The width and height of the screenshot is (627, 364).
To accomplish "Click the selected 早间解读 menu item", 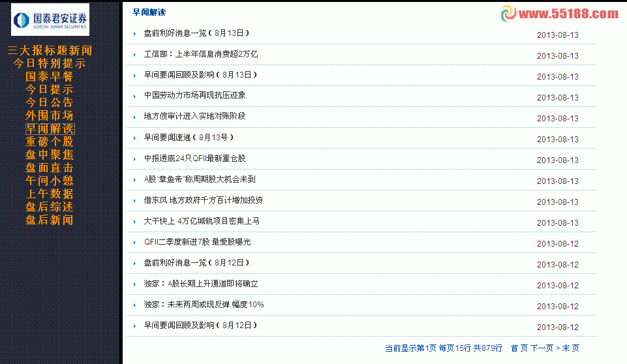I will pyautogui.click(x=50, y=129).
